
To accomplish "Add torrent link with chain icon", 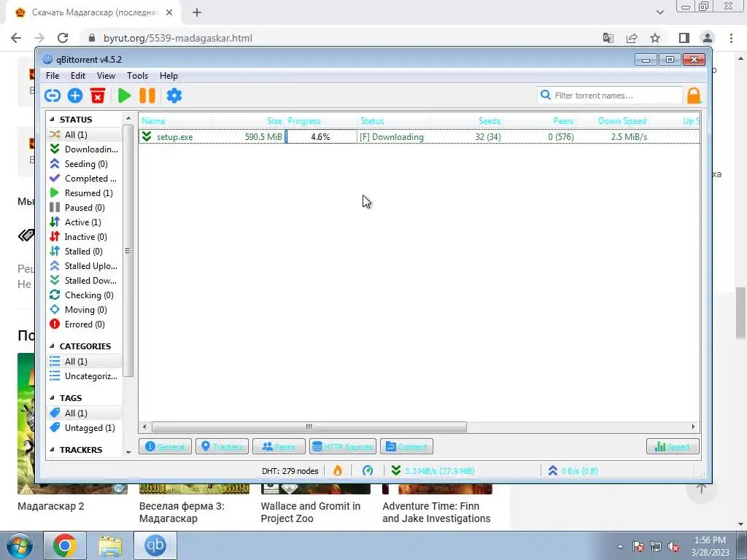I will coord(53,96).
